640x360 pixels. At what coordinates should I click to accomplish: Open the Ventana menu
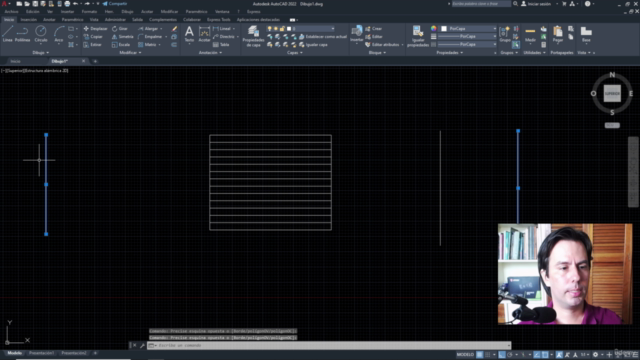tap(222, 12)
